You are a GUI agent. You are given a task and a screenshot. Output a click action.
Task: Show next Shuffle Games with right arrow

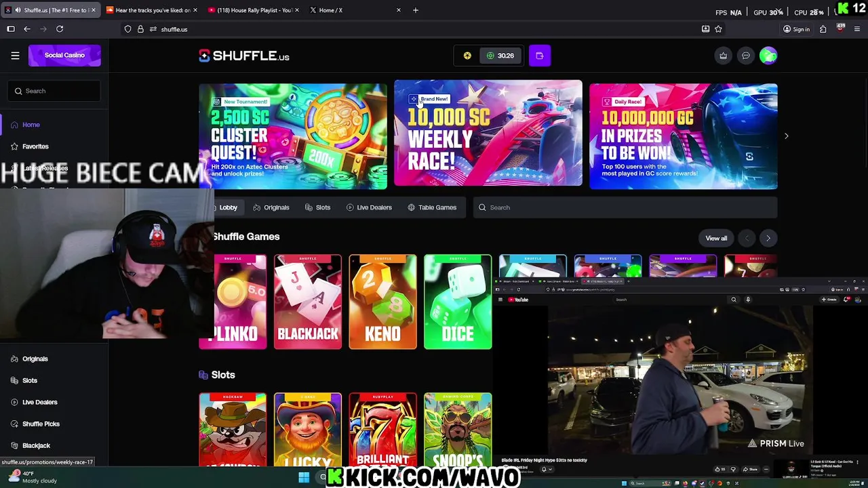click(x=768, y=238)
